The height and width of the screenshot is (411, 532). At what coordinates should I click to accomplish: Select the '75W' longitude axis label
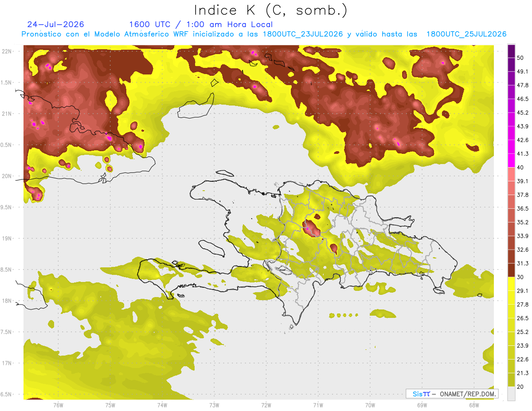point(110,405)
